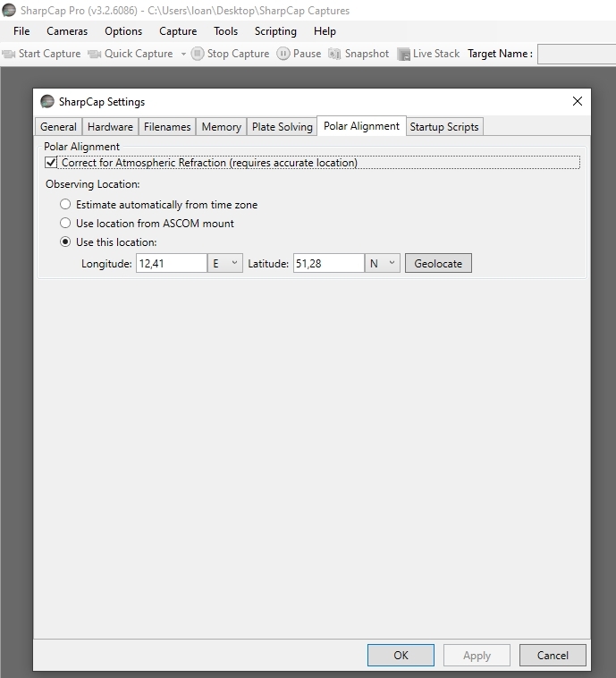Click the Pause toolbar icon
616x678 pixels.
point(283,54)
